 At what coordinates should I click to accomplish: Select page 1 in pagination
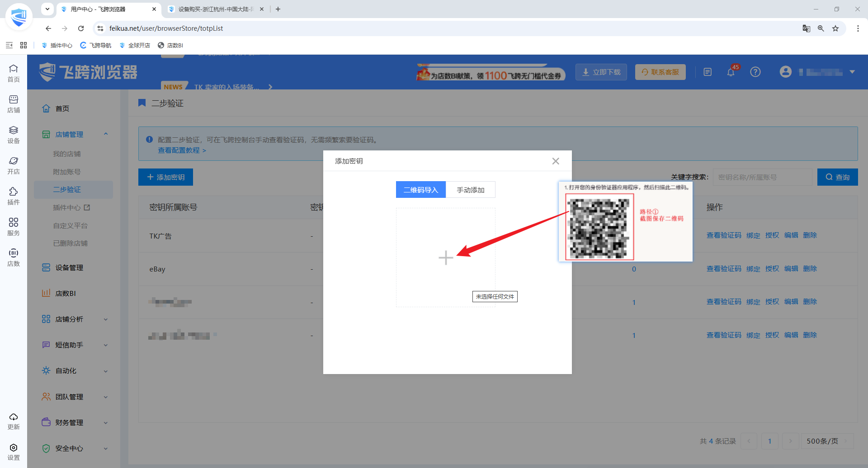(769, 441)
